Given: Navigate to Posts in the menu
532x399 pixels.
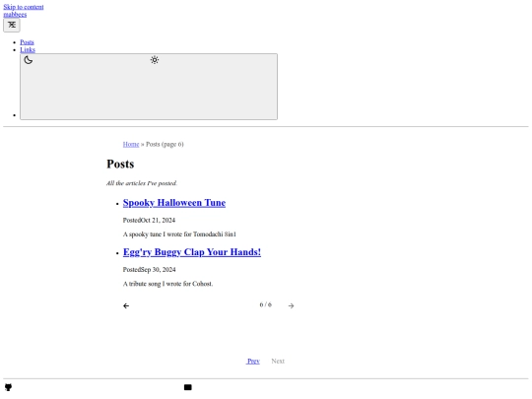Looking at the screenshot, I should pos(27,42).
